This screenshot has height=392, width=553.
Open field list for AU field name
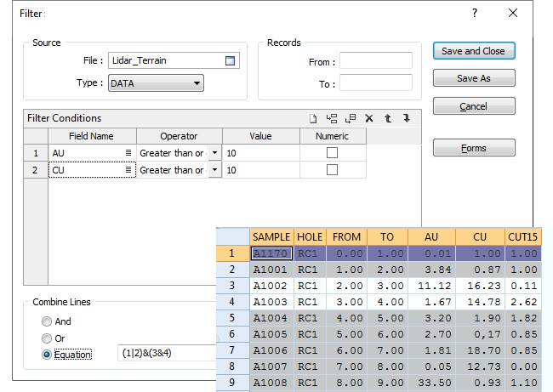coord(129,153)
